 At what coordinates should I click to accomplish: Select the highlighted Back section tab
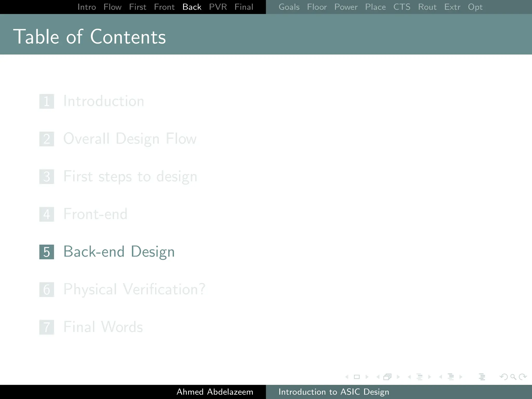click(192, 7)
